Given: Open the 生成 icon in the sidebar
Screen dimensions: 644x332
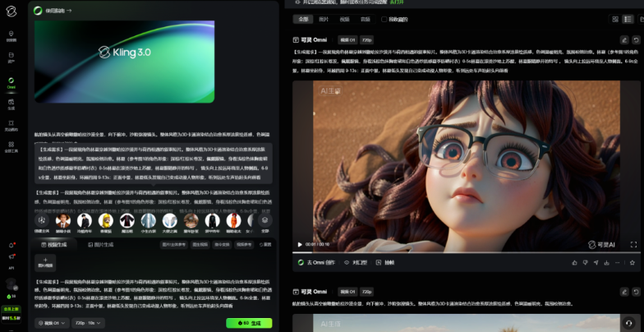Looking at the screenshot, I should point(11,104).
